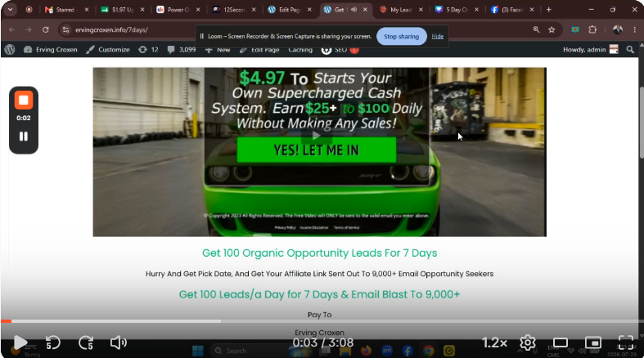This screenshot has height=358, width=644.
Task: Hide the Loom screen sharing banner
Action: [x=438, y=37]
